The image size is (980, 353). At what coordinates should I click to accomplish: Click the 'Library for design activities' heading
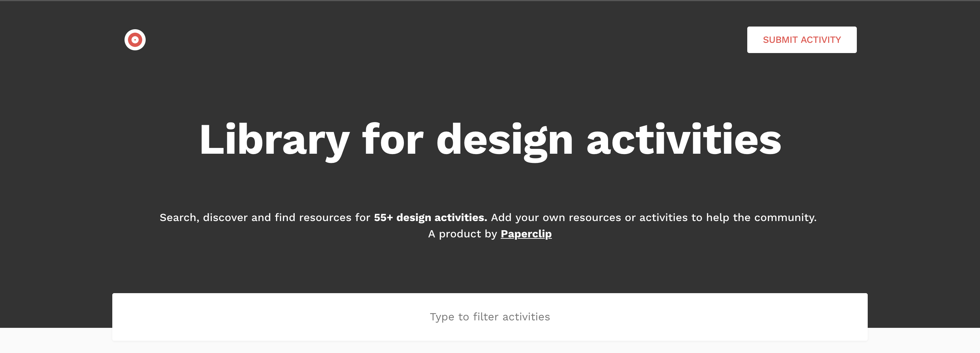(490, 140)
